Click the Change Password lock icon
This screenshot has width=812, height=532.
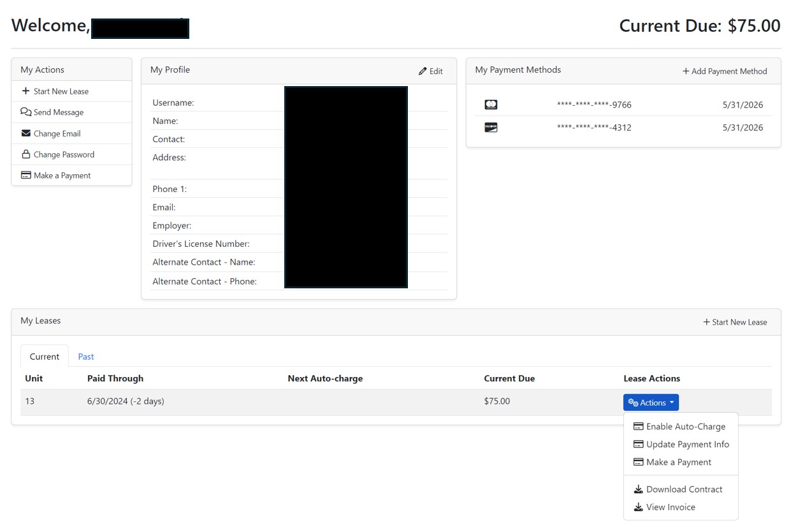[x=25, y=154]
